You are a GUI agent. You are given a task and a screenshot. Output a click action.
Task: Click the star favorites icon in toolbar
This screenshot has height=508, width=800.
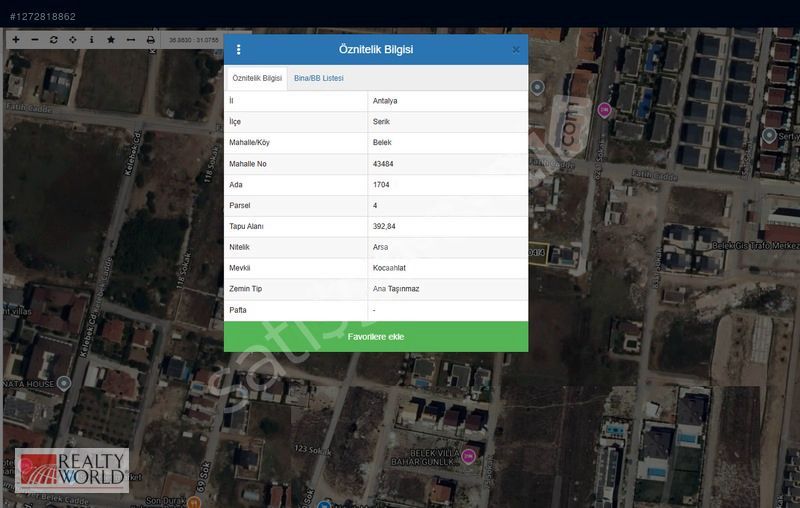111,40
